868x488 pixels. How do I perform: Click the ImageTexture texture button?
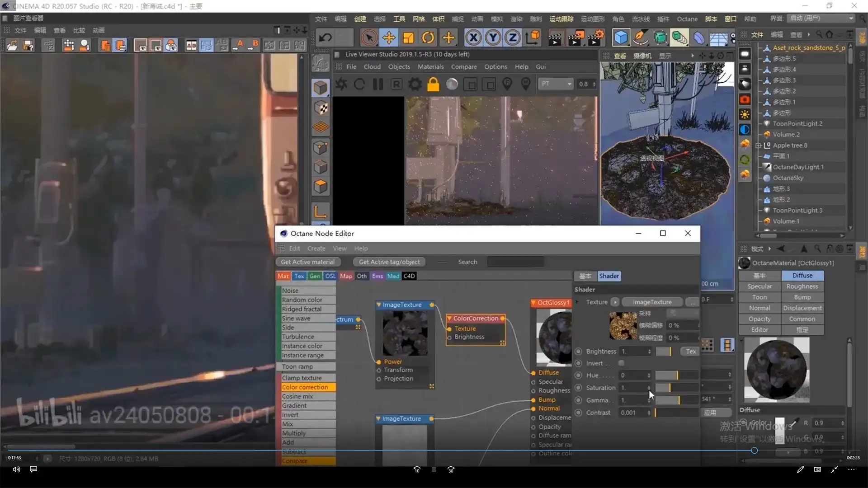pyautogui.click(x=652, y=302)
